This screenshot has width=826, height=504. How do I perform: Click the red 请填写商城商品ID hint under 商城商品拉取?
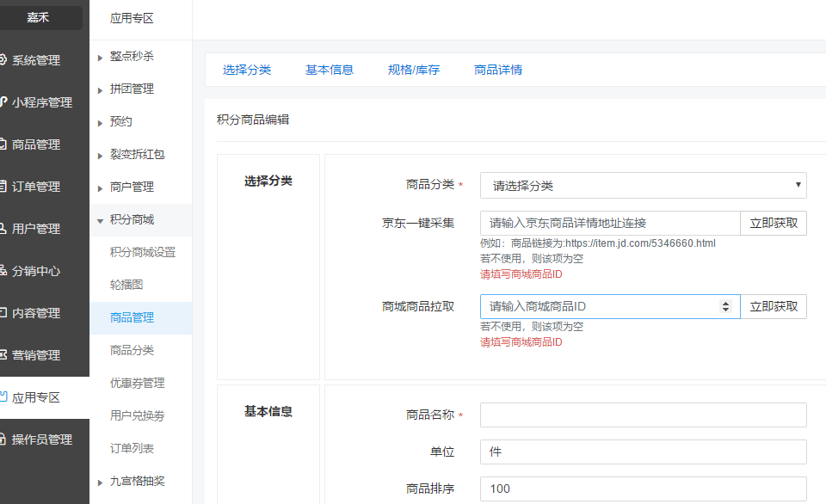521,342
